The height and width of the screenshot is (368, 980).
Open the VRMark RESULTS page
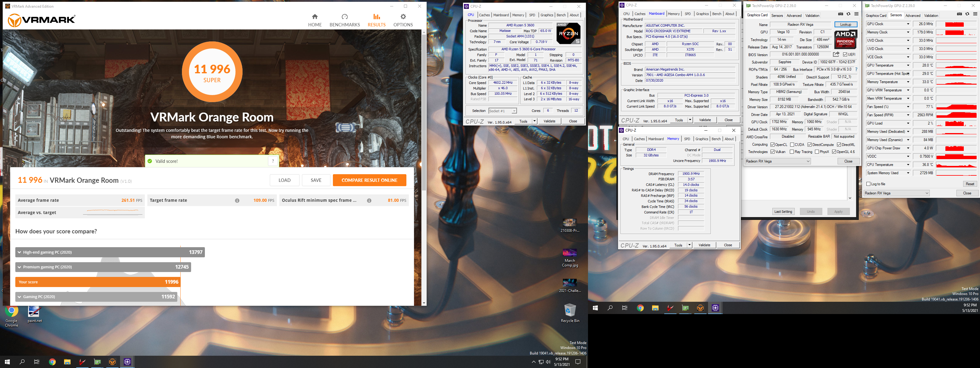click(x=376, y=20)
